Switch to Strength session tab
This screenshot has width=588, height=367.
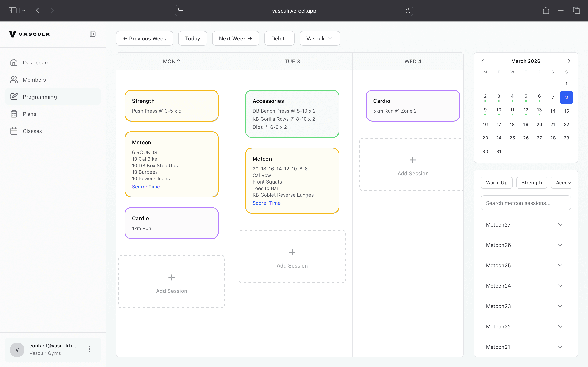531,182
